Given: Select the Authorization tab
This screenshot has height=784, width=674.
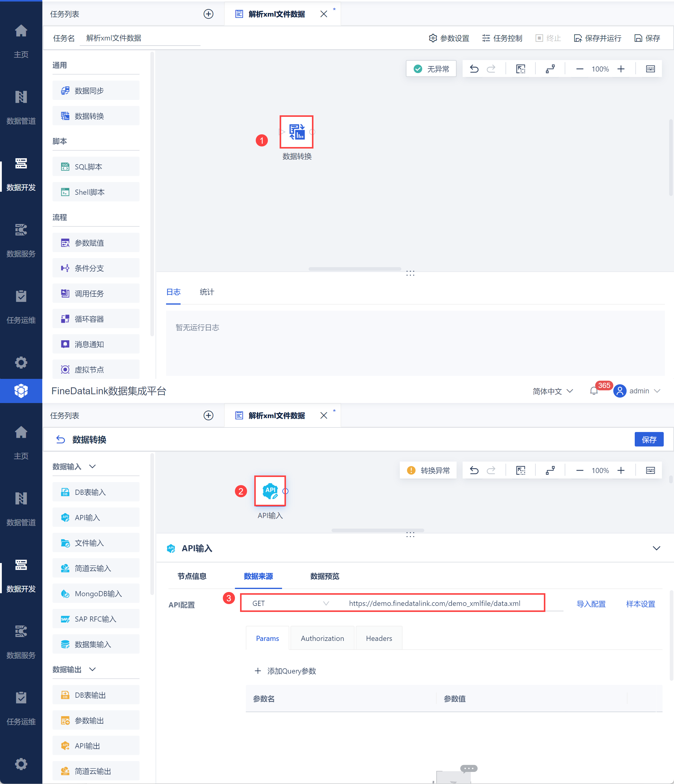Looking at the screenshot, I should [x=322, y=638].
